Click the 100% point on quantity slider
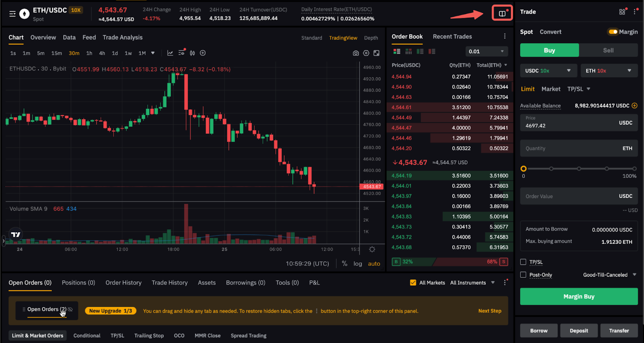 (634, 169)
